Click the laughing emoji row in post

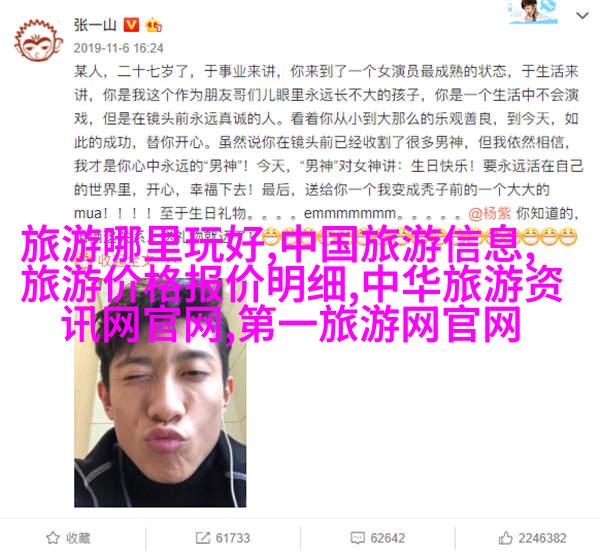(421, 236)
